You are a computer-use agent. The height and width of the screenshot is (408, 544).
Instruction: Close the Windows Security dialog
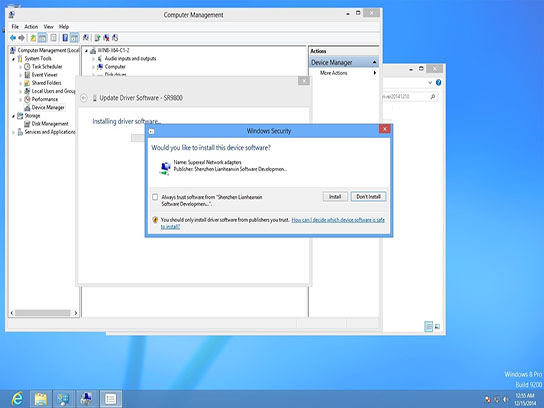pyautogui.click(x=384, y=129)
